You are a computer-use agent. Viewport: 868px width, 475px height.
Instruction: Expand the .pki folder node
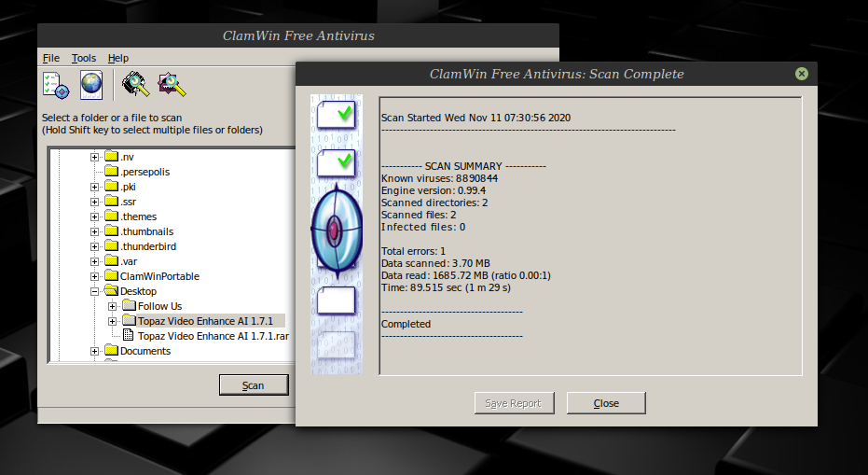(x=95, y=188)
